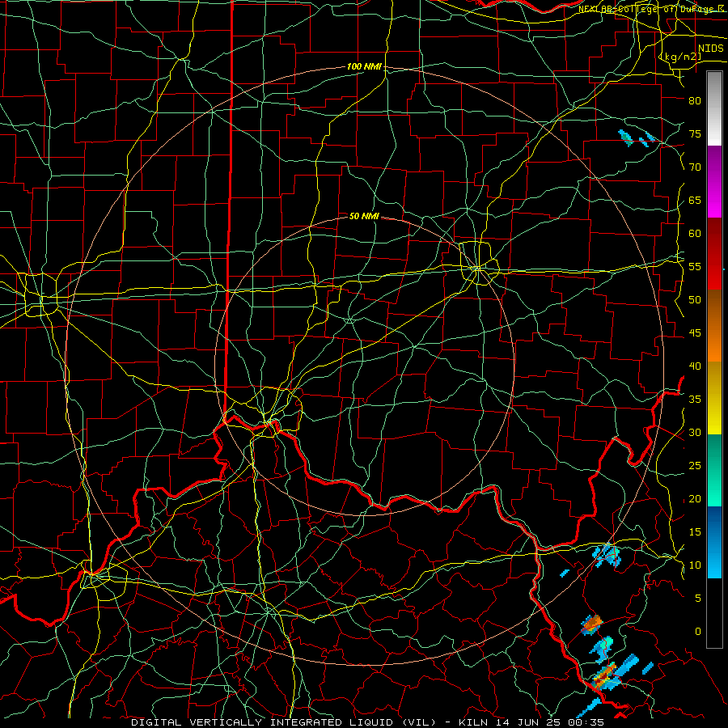Click the 75 value on the VIL scale
This screenshot has width=728, height=728.
click(x=695, y=133)
